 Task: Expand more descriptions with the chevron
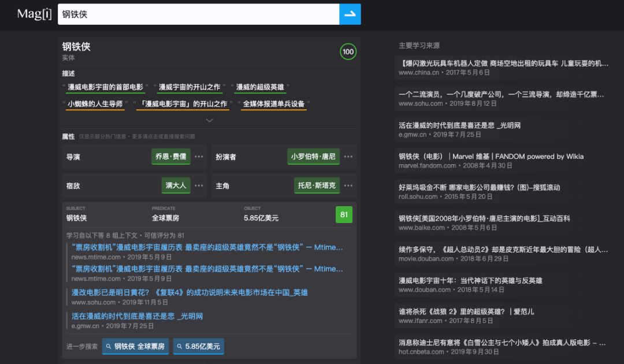tap(209, 120)
